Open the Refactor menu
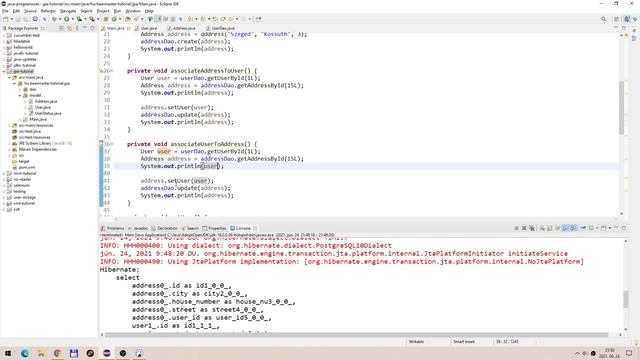The image size is (640, 360). pos(48,11)
